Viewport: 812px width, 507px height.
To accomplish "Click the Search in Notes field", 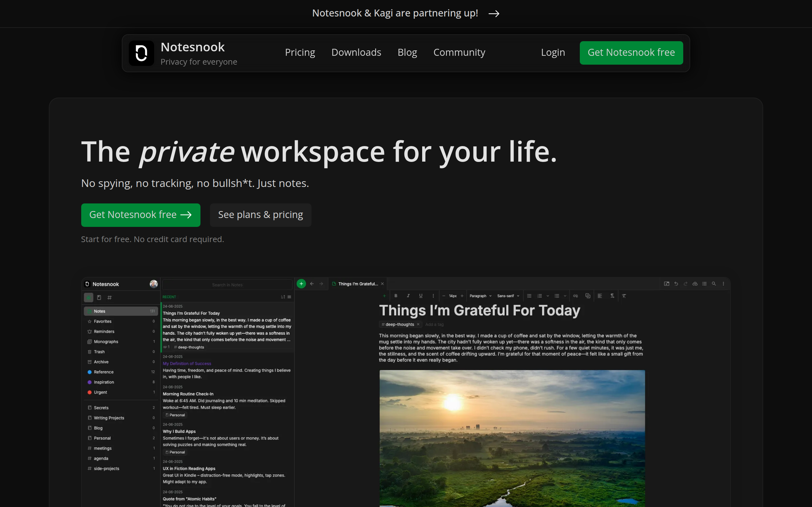I will point(227,285).
